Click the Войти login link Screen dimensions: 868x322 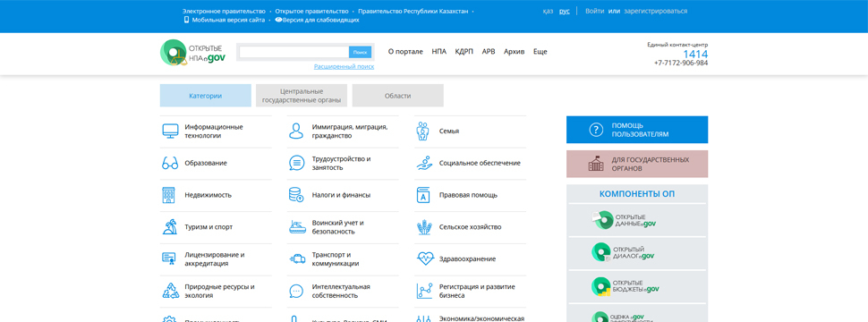pos(594,11)
